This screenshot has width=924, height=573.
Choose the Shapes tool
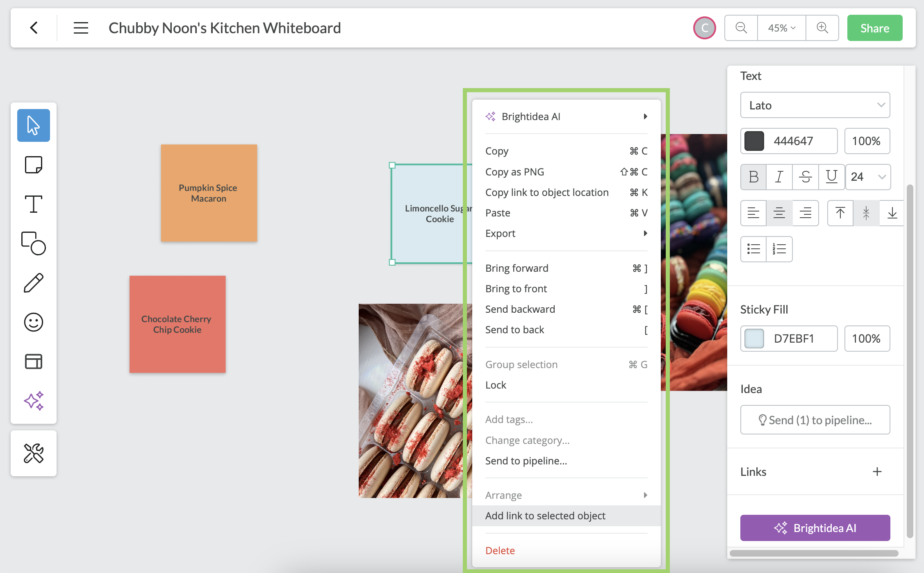tap(34, 243)
